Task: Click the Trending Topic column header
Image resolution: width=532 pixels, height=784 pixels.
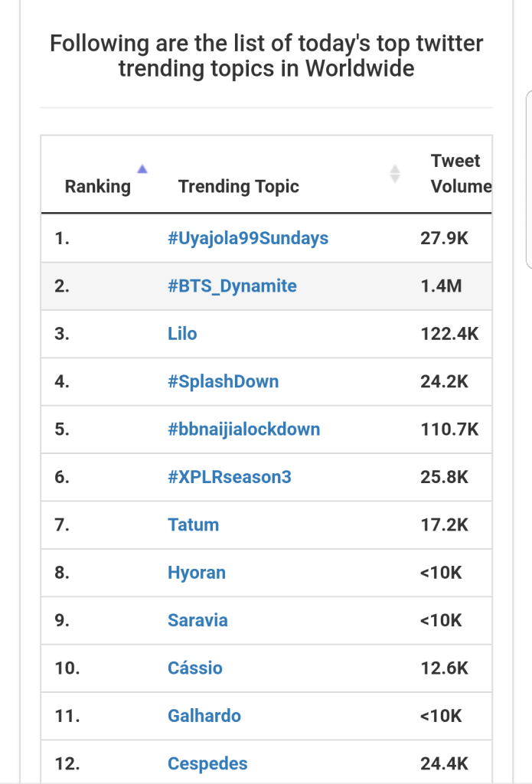Action: 239,186
